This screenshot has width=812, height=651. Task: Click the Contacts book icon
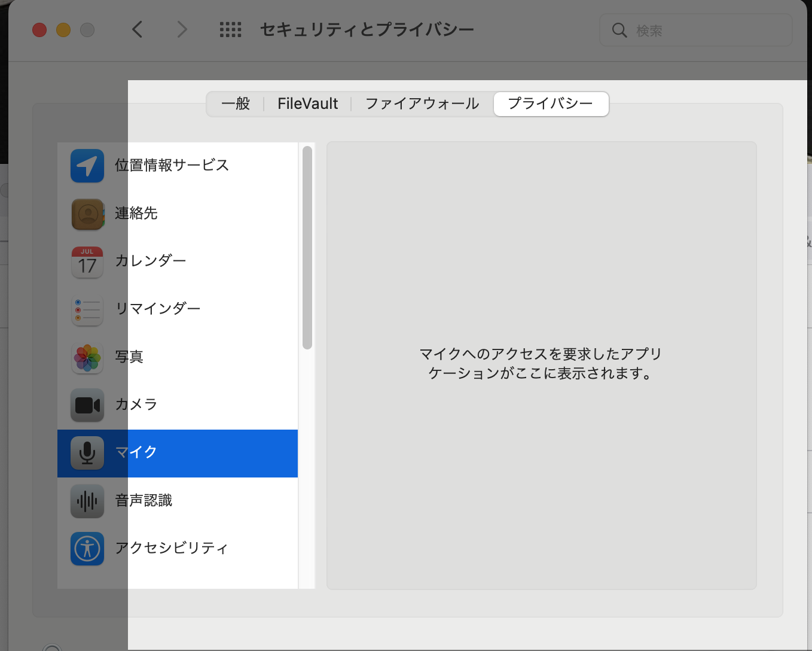[87, 214]
